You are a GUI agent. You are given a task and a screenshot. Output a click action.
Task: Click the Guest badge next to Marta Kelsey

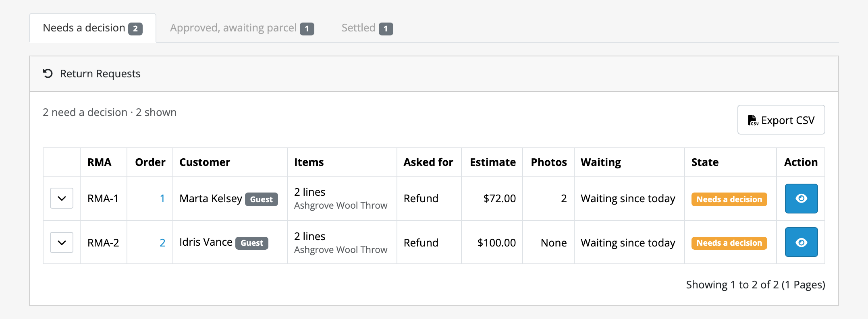[x=262, y=199]
